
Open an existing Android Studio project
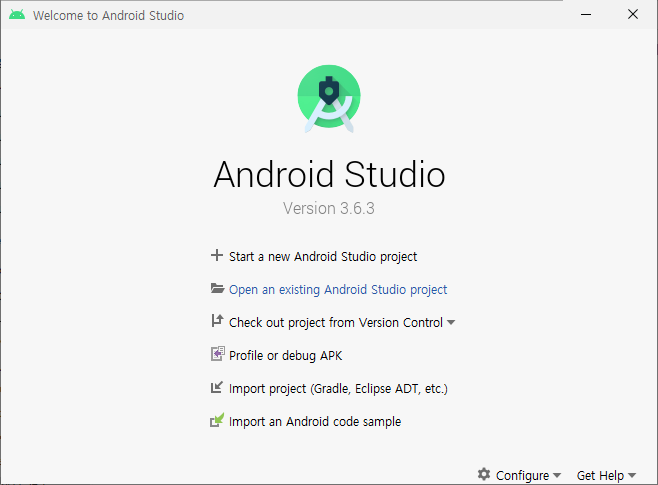pos(338,289)
